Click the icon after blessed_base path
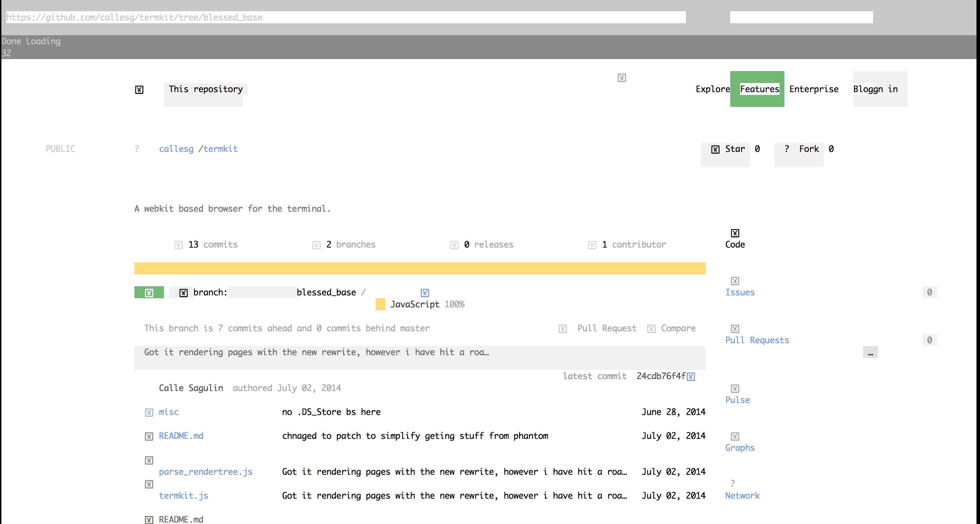Image resolution: width=980 pixels, height=524 pixels. click(x=425, y=293)
